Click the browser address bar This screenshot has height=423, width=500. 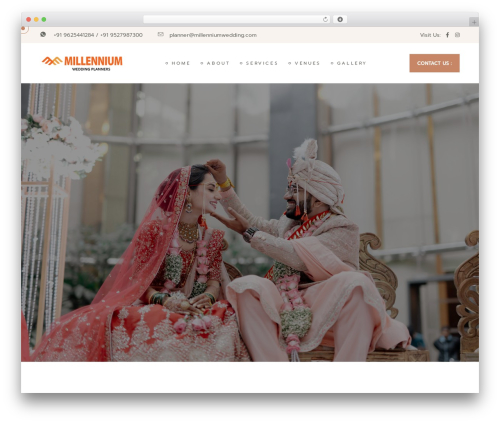click(x=237, y=19)
